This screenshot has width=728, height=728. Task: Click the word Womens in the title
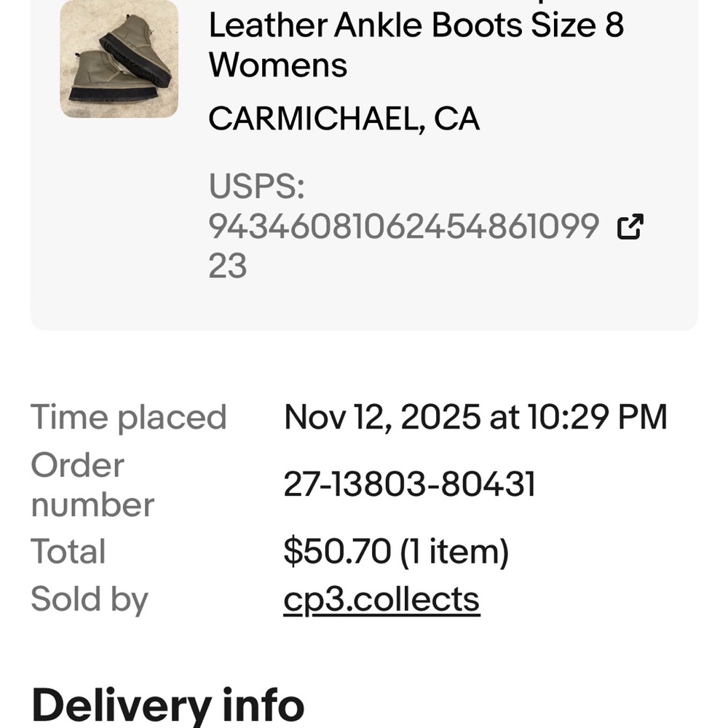(x=278, y=65)
